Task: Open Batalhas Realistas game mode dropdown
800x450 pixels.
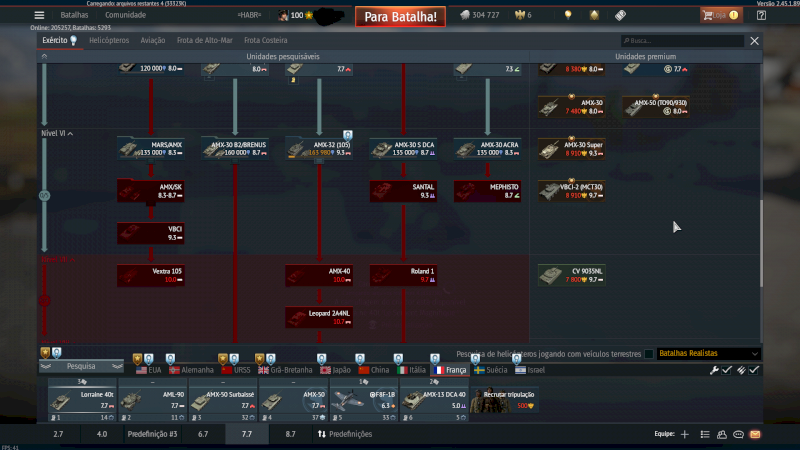Action: 708,354
